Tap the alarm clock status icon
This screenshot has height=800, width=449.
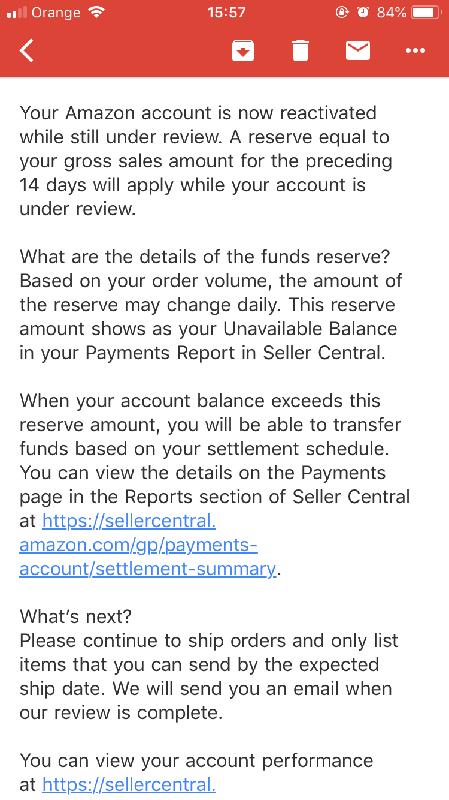[363, 12]
